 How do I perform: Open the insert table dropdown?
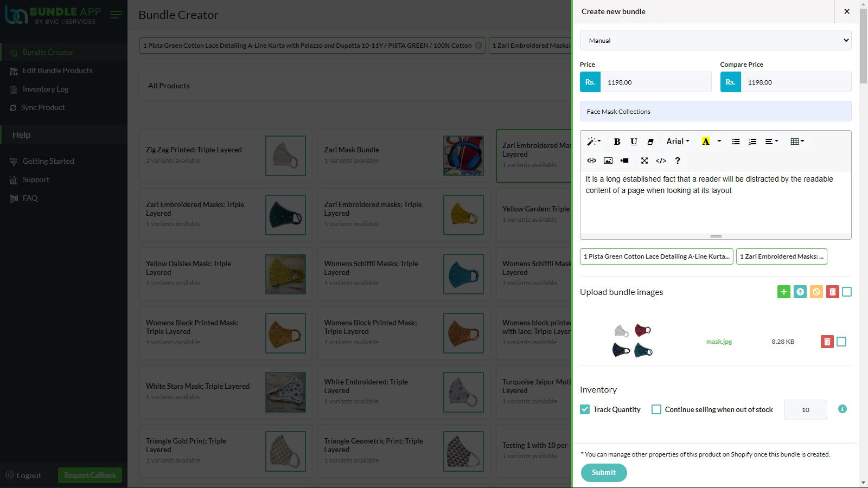(797, 142)
